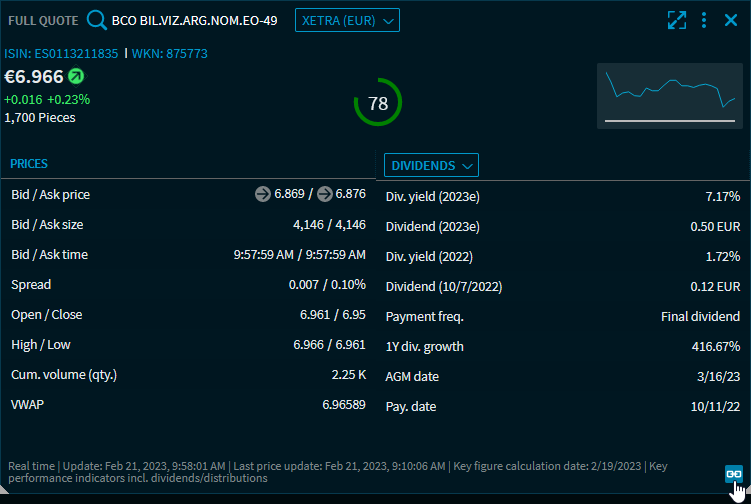Click the circular score gauge showing 78

click(x=378, y=103)
